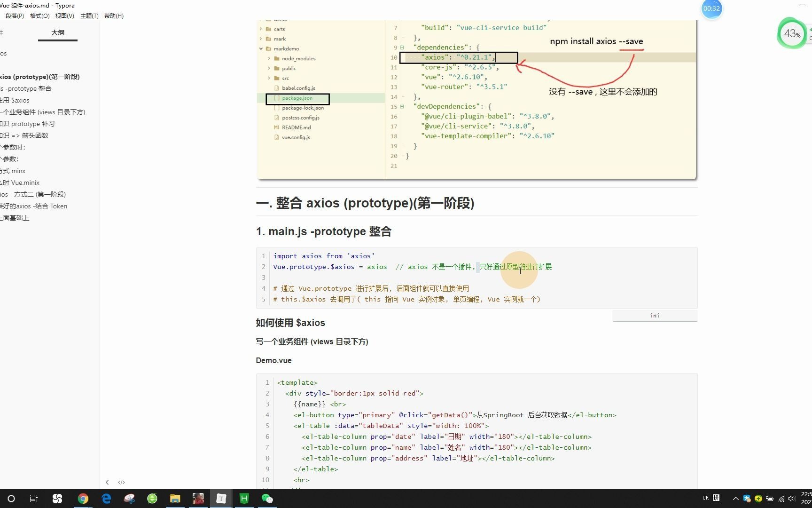Place cursor in heading '一. 整合 axios (prototype)(第一阶段)'
Viewport: 812px width, 508px height.
pyautogui.click(x=365, y=203)
